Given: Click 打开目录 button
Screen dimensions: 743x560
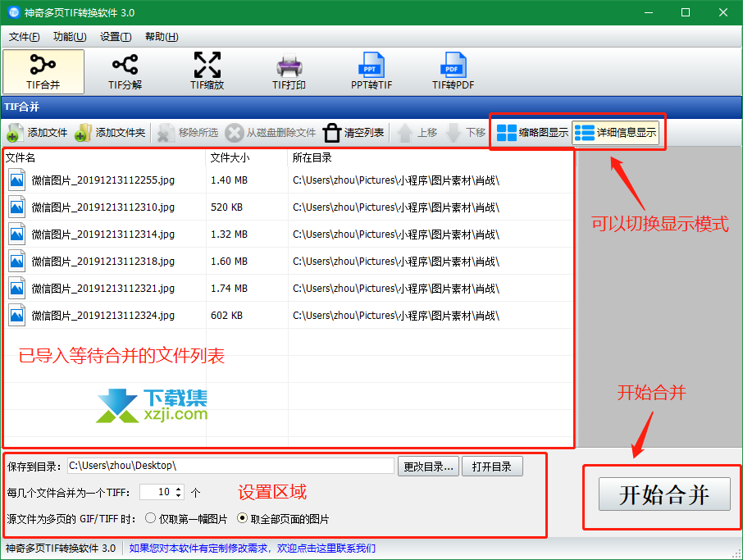Looking at the screenshot, I should click(492, 467).
